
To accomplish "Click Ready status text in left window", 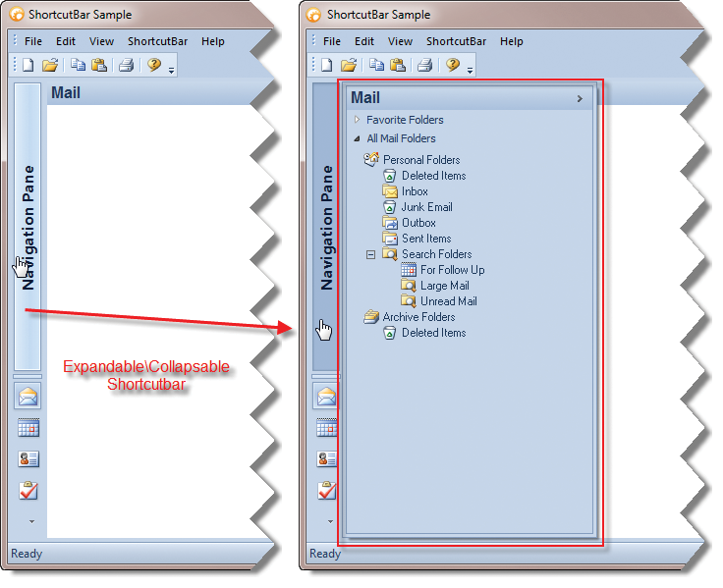I will [27, 554].
